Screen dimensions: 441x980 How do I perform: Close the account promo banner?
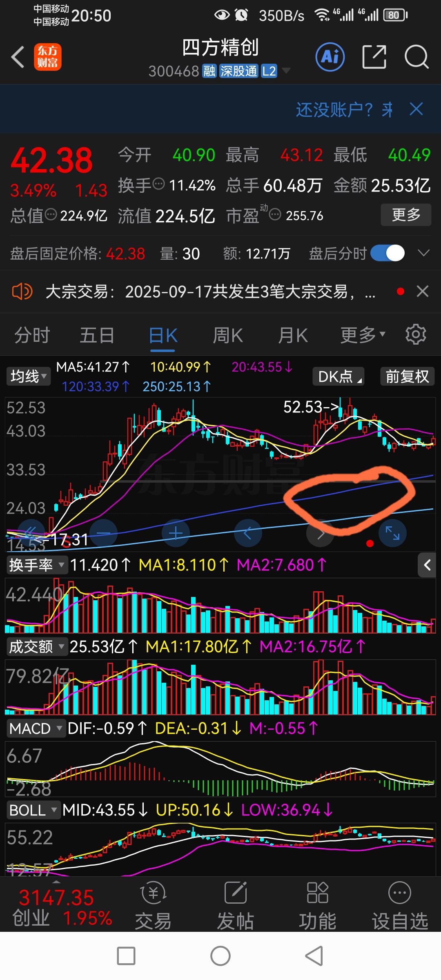click(416, 109)
